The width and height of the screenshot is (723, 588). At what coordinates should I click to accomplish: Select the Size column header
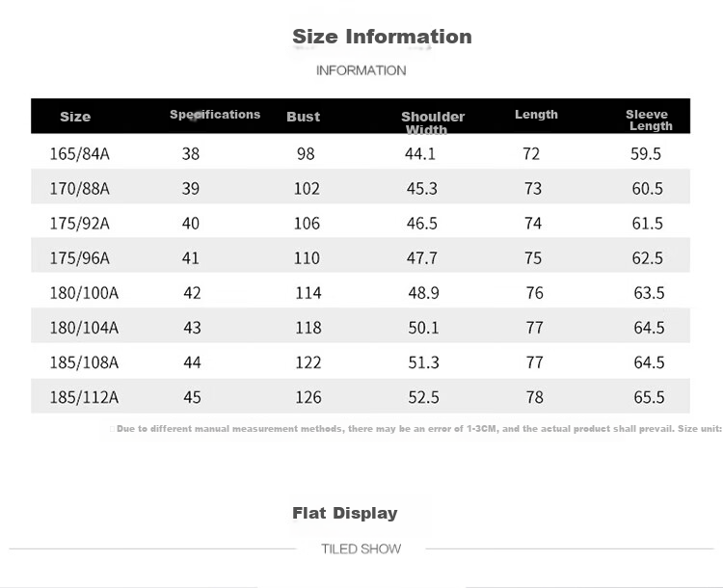75,117
